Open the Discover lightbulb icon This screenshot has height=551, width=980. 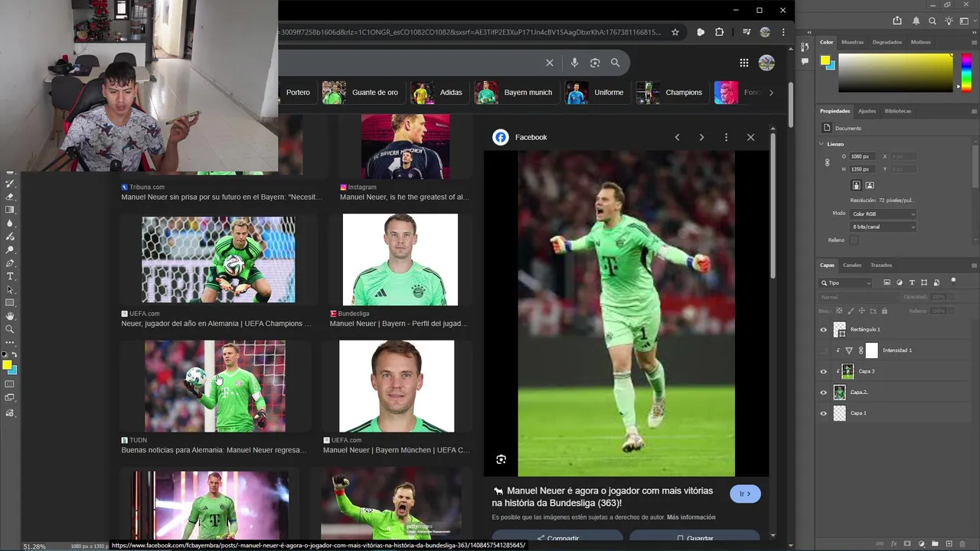coord(949,21)
